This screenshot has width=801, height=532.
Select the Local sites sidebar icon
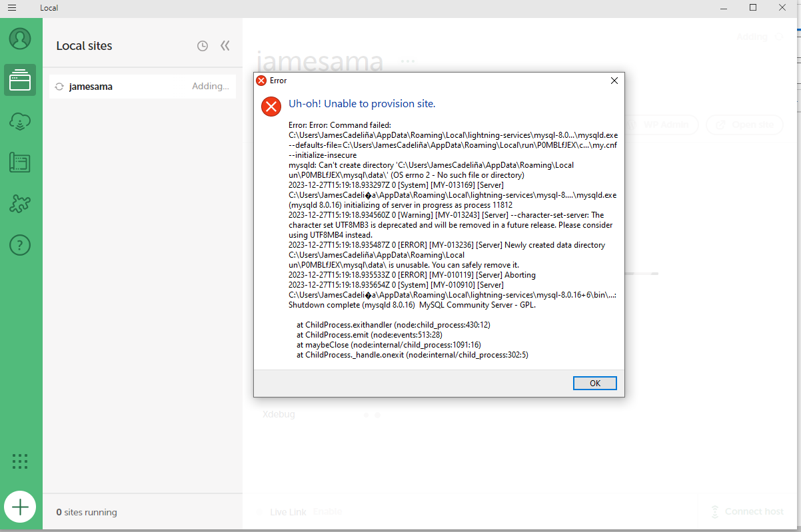point(20,80)
